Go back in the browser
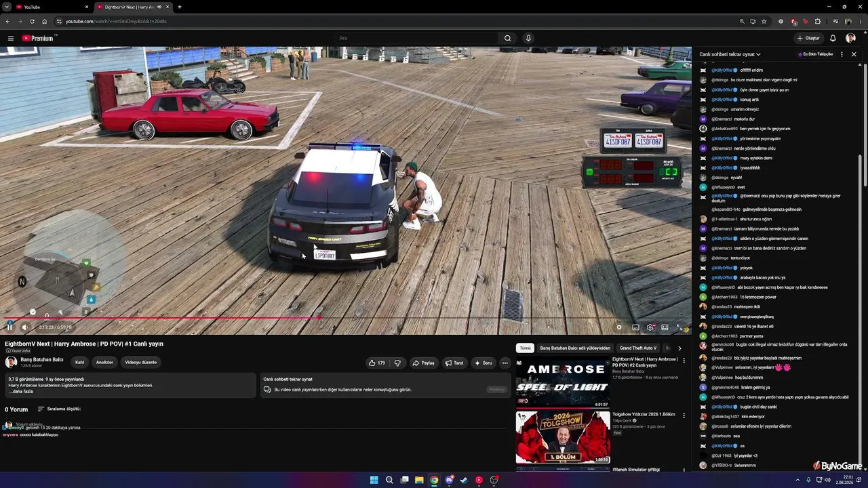Viewport: 868px width, 488px height. 8,21
